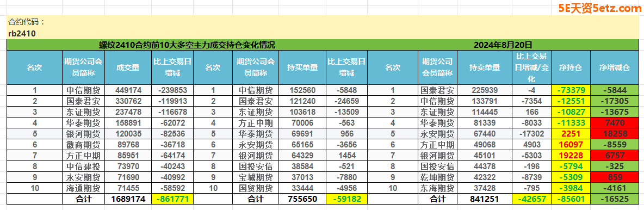This screenshot has height=210, width=644.
Task: Click the 净持仓 column header
Action: (571, 68)
